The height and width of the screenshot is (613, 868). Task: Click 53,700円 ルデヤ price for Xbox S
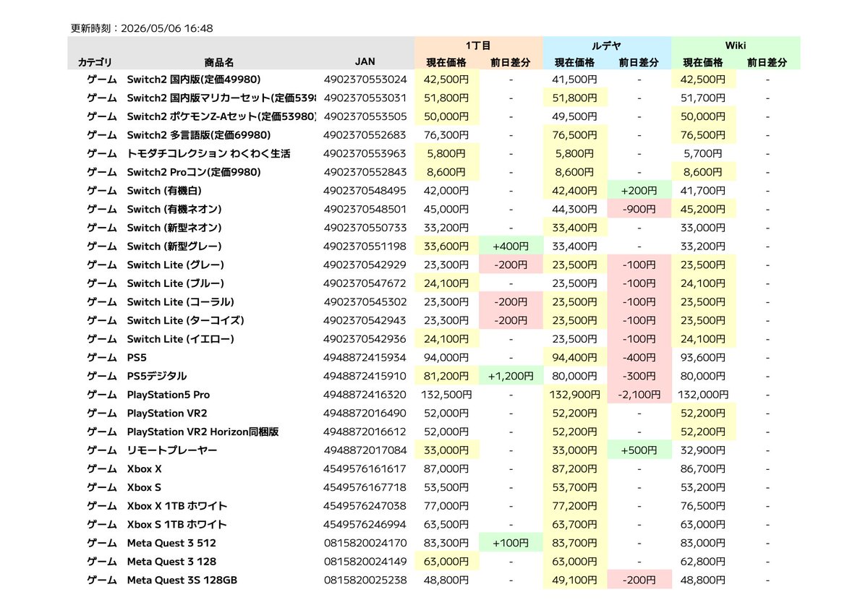pos(576,487)
